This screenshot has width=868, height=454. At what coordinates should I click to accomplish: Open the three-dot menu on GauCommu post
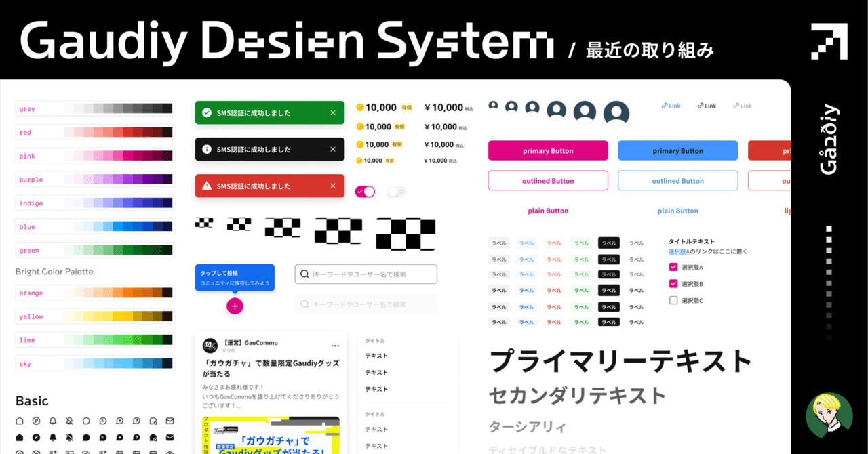pyautogui.click(x=335, y=346)
